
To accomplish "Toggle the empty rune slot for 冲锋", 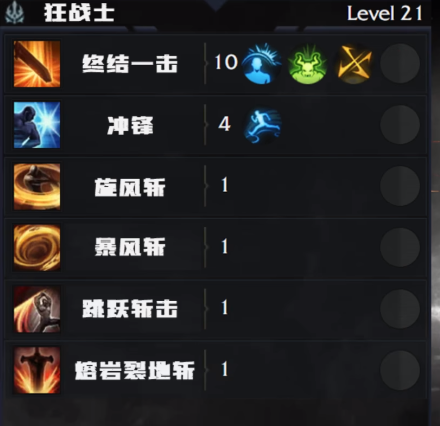I will 400,125.
